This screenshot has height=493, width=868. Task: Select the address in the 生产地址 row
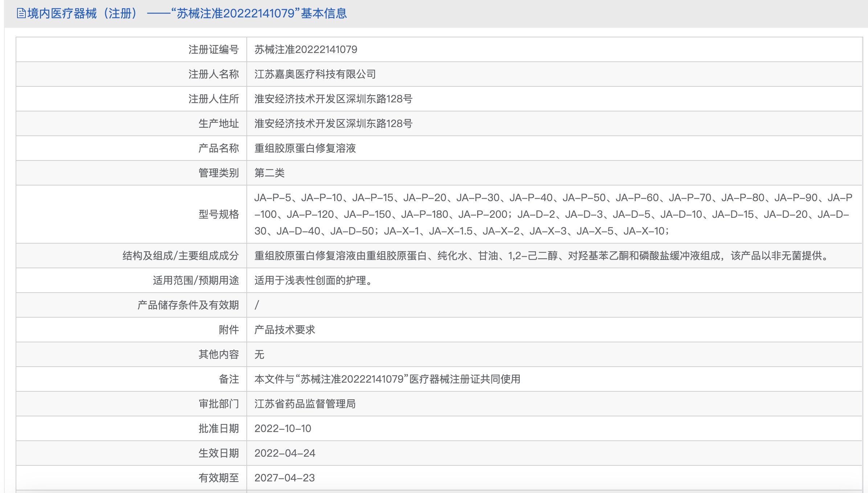(333, 123)
